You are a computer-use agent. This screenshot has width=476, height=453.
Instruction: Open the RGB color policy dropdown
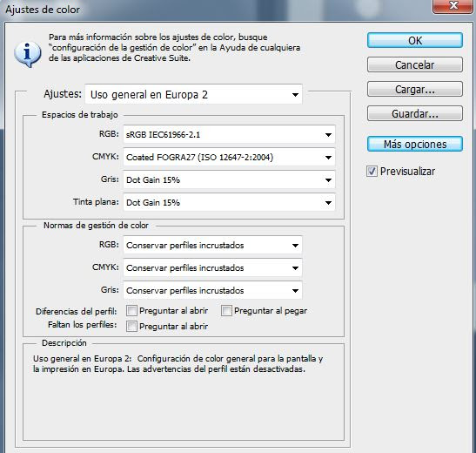click(x=213, y=245)
